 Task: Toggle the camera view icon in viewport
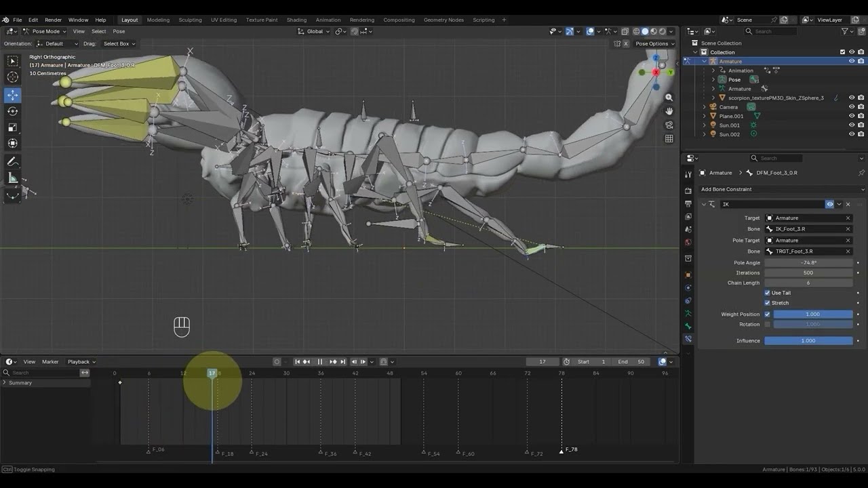(x=669, y=125)
